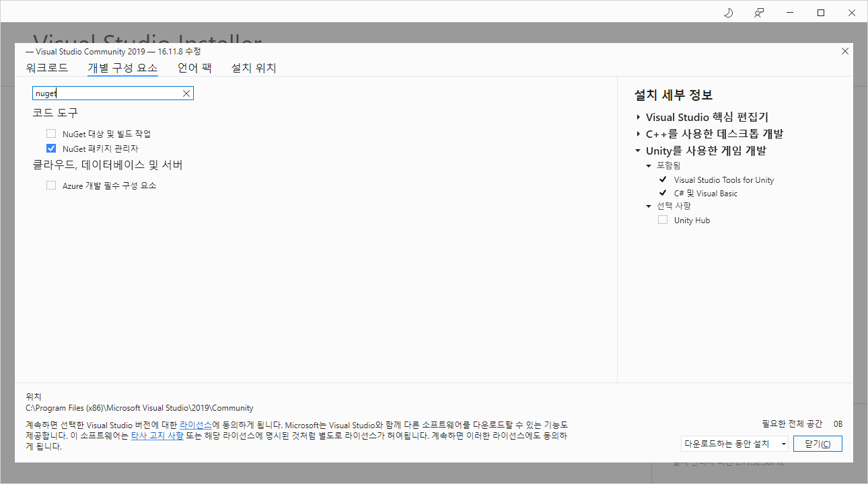Click the 닫기(C) button

pyautogui.click(x=818, y=444)
